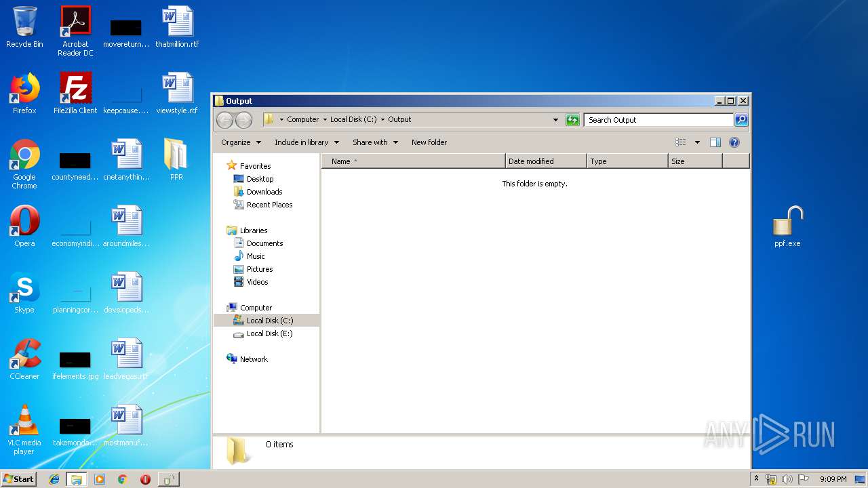The height and width of the screenshot is (488, 868).
Task: Open the Recycle Bin desktop icon
Action: coord(24,27)
